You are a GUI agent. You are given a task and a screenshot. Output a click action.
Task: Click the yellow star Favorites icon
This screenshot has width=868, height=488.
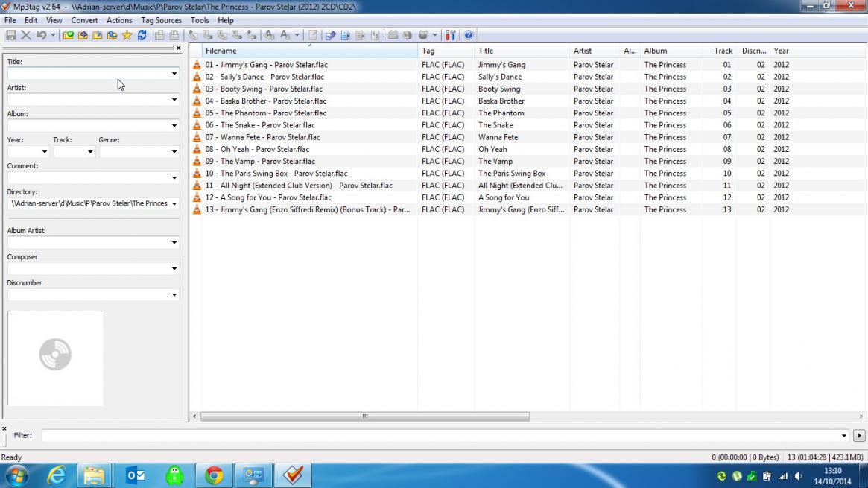pyautogui.click(x=127, y=35)
